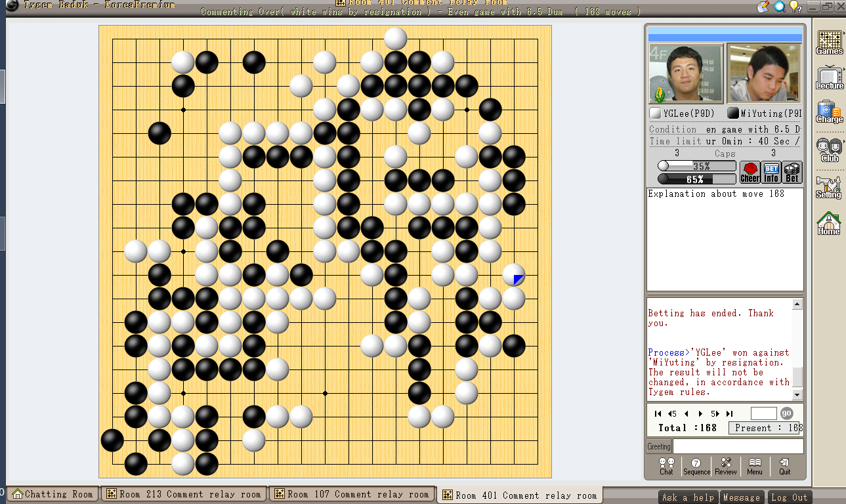
Task: Go back five moves
Action: point(672,413)
